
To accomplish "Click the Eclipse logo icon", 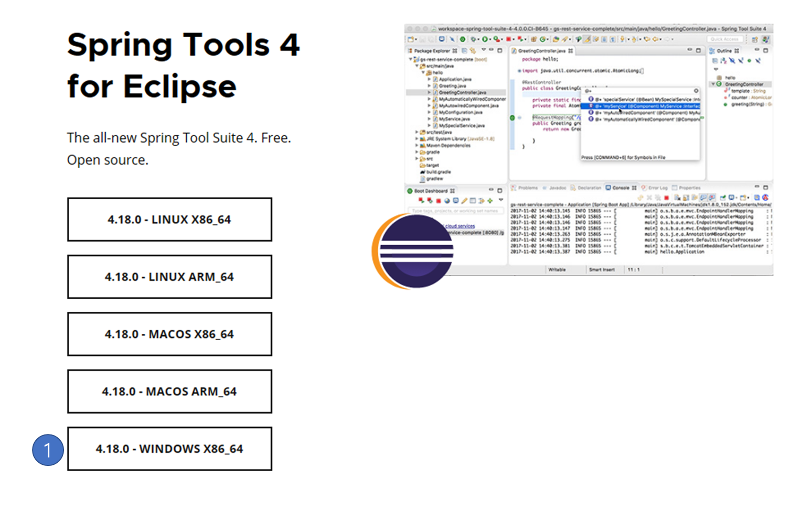I will (412, 251).
